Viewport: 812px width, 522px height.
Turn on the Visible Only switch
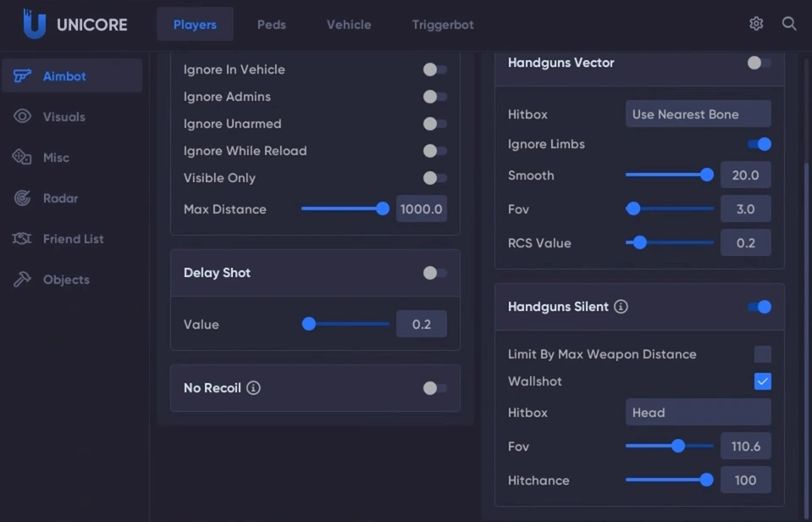[x=434, y=178]
